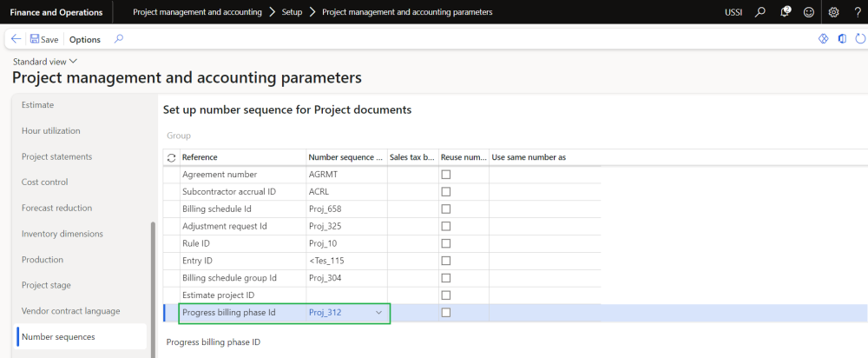Click the Save disk icon
The image size is (868, 358).
[35, 39]
